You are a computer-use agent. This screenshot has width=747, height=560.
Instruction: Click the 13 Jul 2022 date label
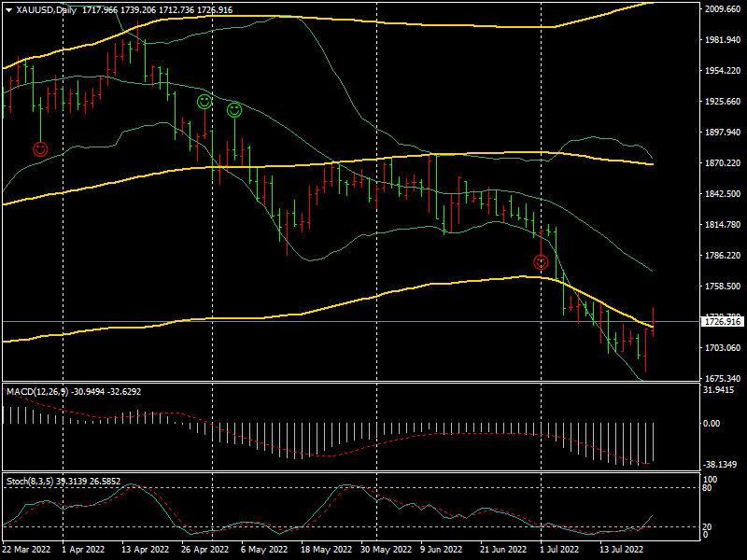621,549
